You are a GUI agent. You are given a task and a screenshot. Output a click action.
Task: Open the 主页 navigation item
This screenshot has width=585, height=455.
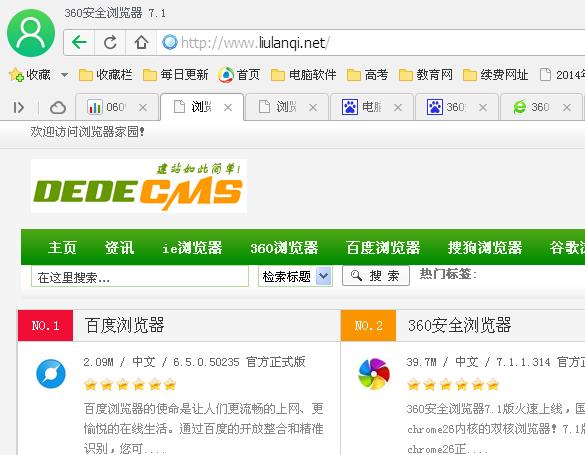pos(62,248)
